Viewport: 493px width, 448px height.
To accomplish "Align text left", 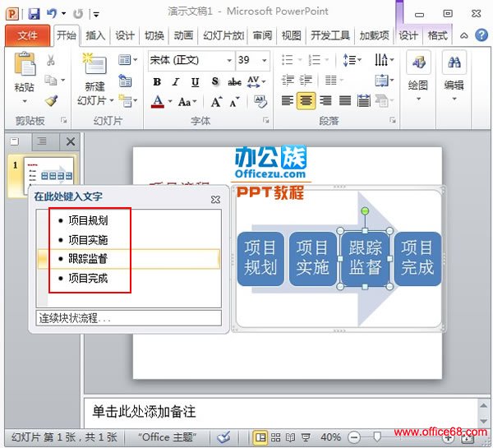I will (x=287, y=100).
